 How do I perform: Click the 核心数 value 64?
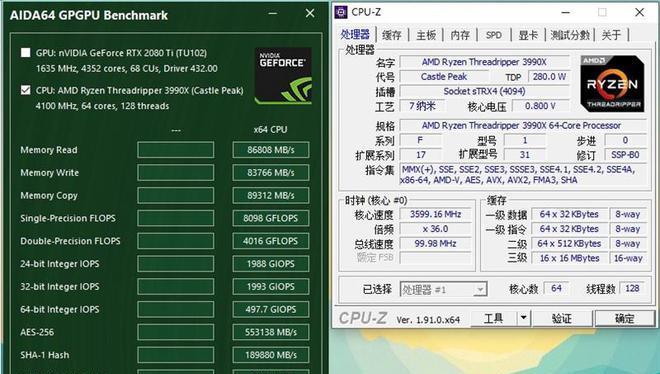click(x=556, y=288)
